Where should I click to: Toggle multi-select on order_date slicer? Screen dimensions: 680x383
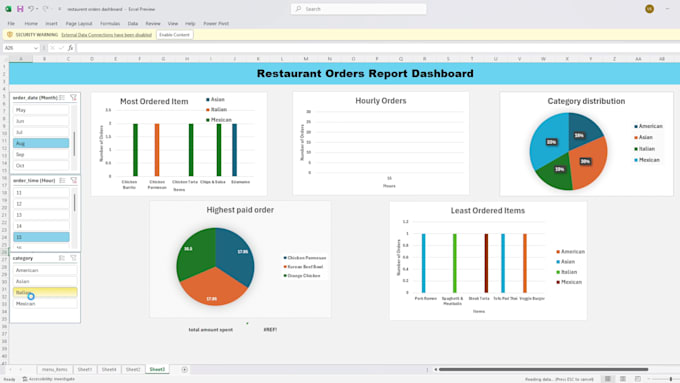click(62, 98)
